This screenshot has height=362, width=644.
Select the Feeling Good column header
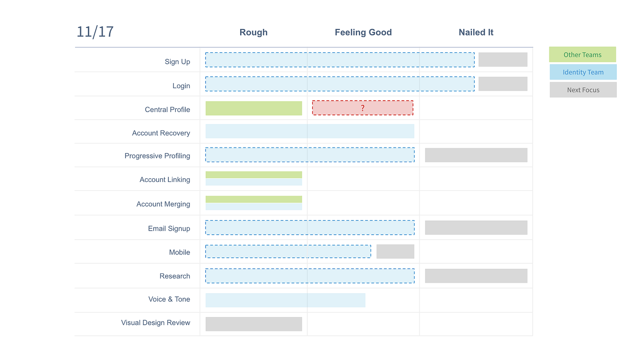[363, 32]
